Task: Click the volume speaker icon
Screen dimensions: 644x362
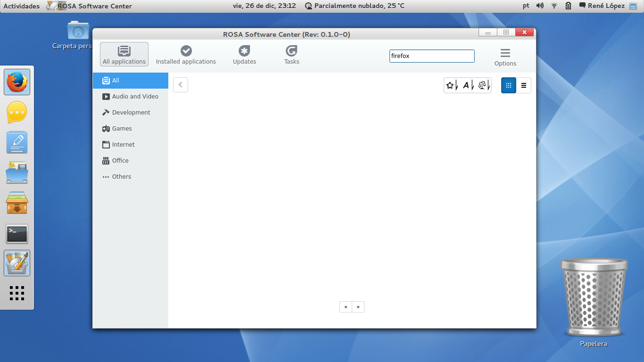Action: [x=540, y=6]
